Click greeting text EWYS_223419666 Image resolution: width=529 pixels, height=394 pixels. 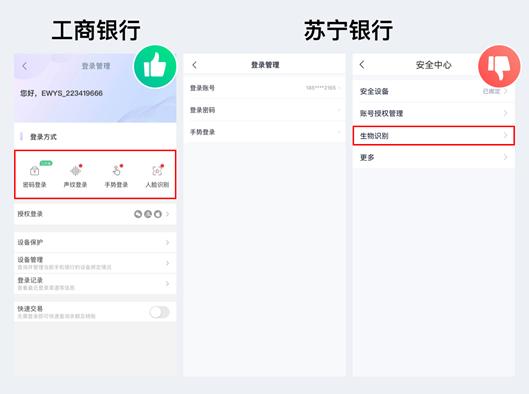point(61,93)
